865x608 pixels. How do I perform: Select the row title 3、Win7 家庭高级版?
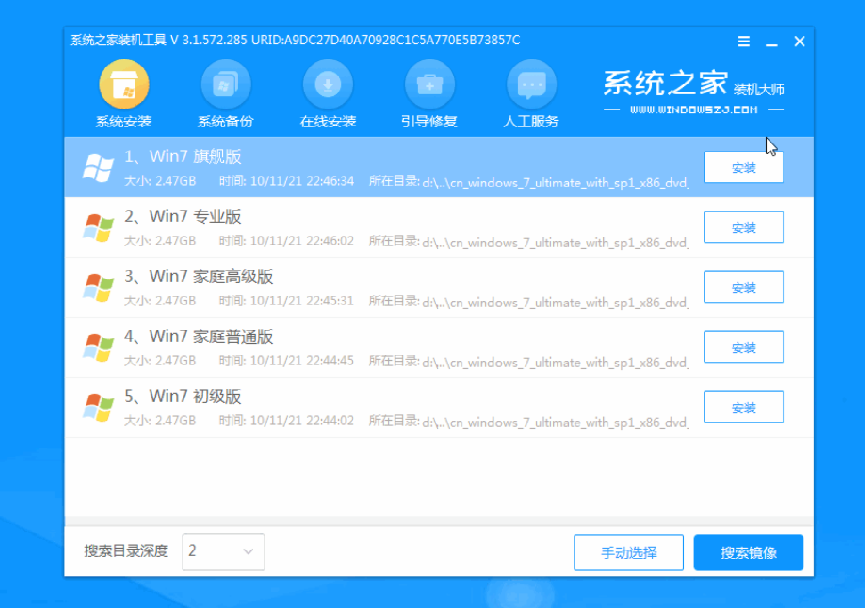click(199, 276)
